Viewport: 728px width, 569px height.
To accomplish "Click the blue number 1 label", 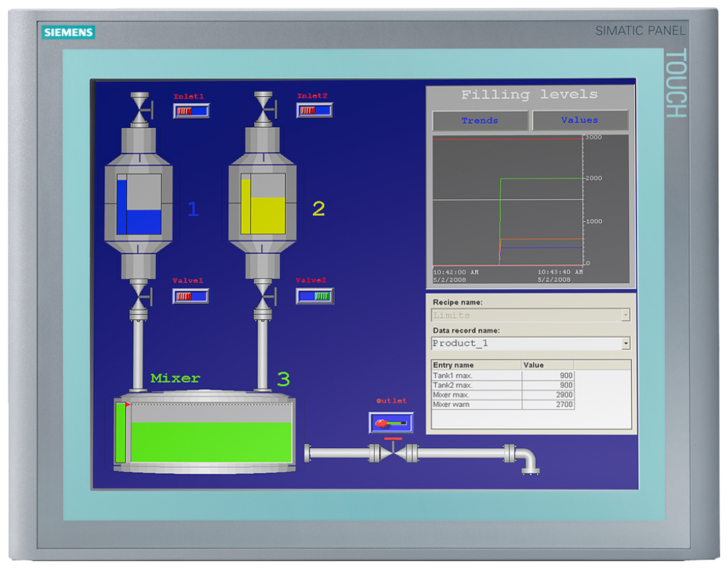I will (x=193, y=209).
